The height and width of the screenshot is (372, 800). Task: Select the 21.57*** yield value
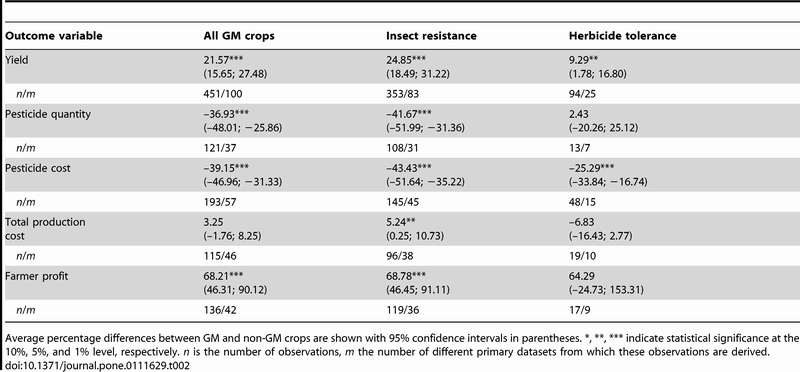pyautogui.click(x=222, y=60)
